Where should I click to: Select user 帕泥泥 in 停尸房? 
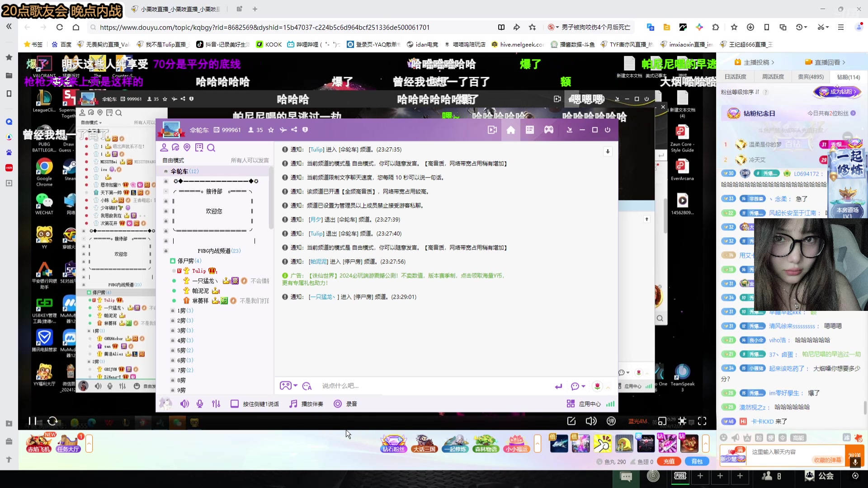tap(200, 291)
